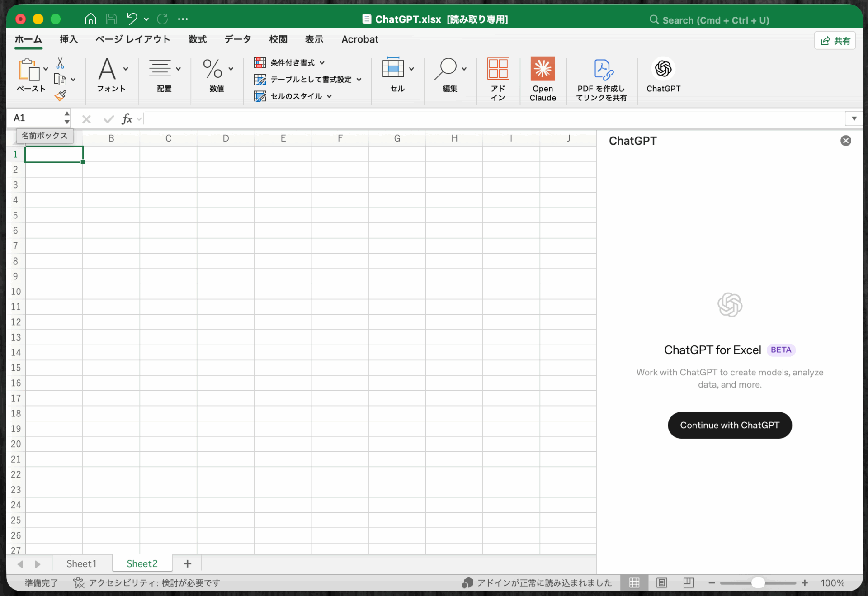Adjust the zoom slider in the status bar

coord(759,583)
